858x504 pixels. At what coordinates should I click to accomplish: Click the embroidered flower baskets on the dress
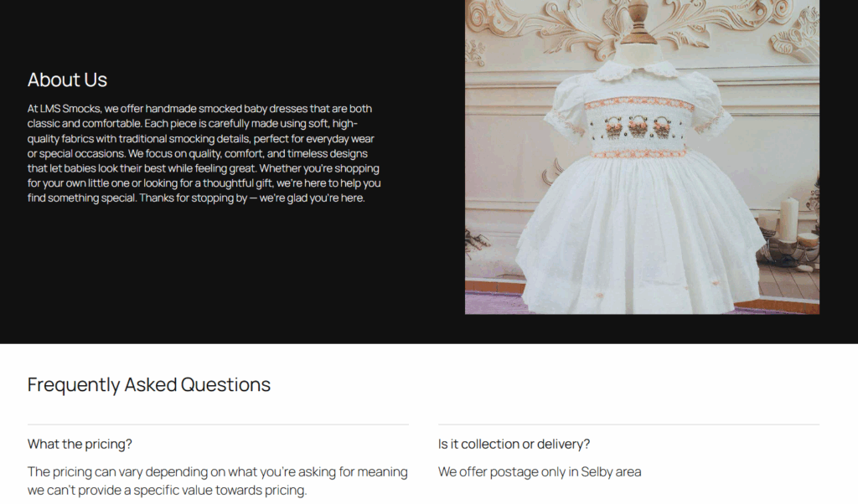coord(638,128)
